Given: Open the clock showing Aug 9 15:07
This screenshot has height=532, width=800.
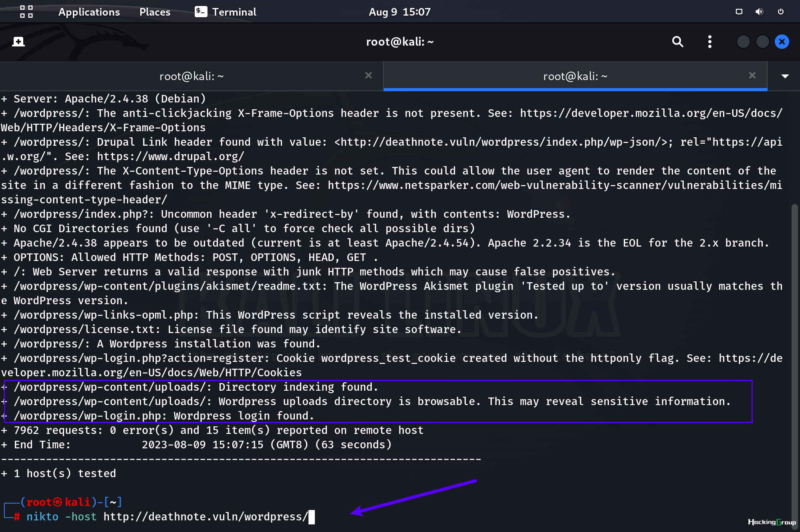Looking at the screenshot, I should (x=399, y=12).
